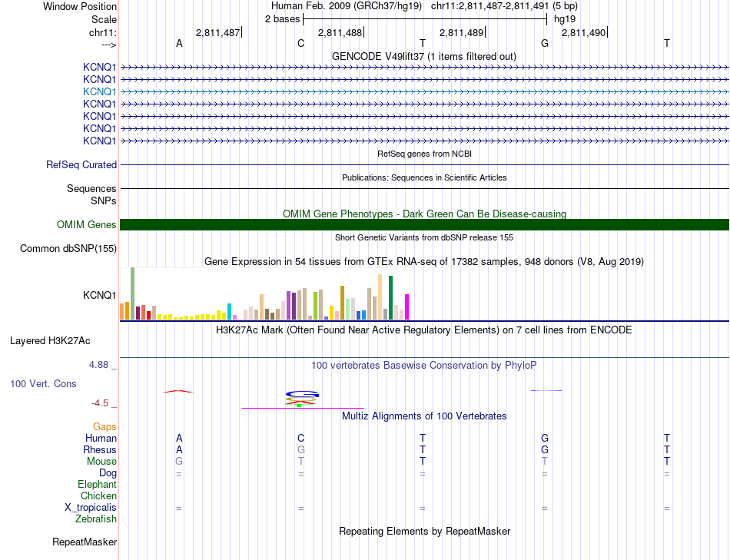Click the Sequences label of the Publications track

[91, 188]
